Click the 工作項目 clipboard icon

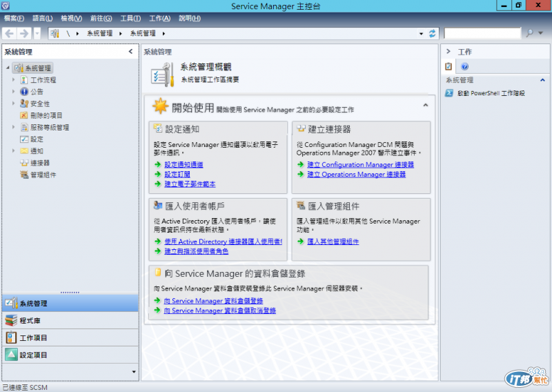click(x=11, y=337)
